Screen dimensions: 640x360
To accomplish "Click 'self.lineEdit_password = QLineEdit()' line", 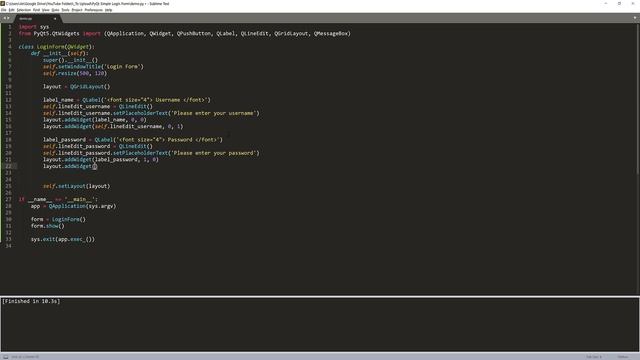I will [98, 146].
